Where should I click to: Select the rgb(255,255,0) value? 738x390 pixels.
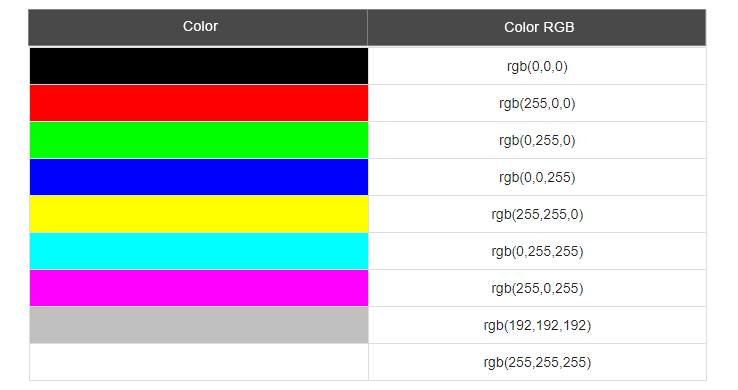point(537,214)
